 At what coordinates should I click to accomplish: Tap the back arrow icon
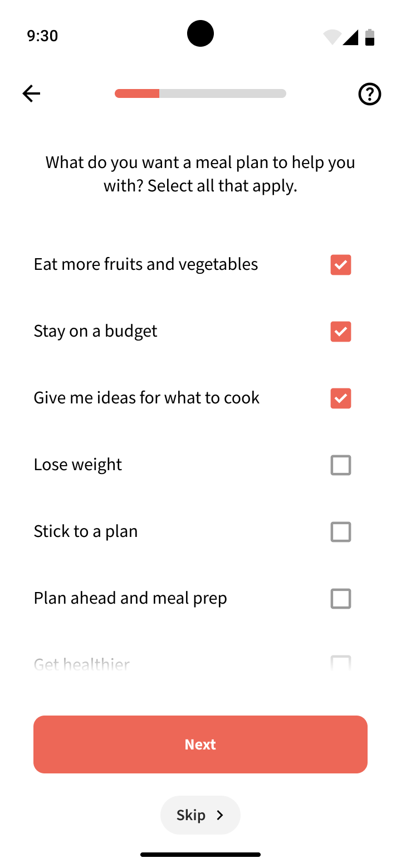(31, 93)
